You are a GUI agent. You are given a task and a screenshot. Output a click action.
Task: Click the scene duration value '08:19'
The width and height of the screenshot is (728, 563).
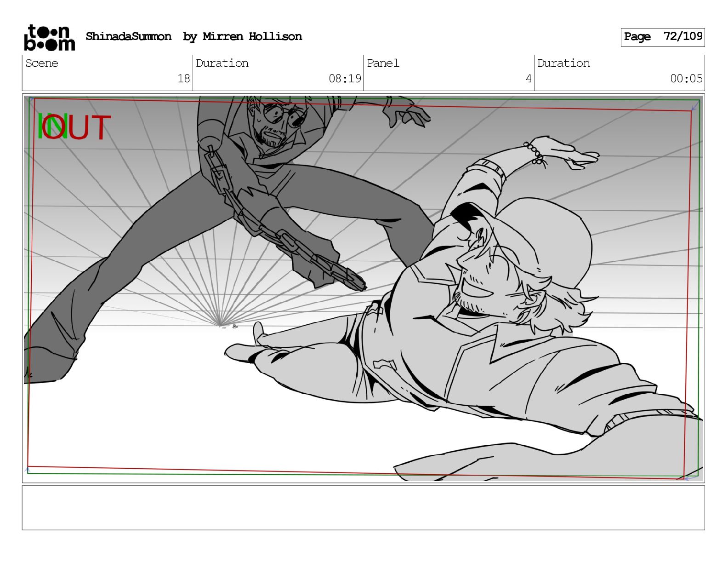(345, 79)
